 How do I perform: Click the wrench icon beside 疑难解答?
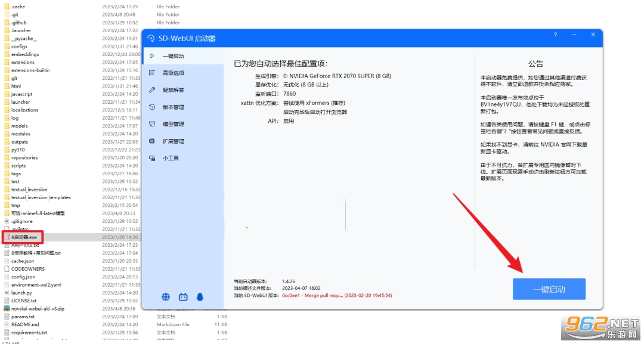[152, 90]
